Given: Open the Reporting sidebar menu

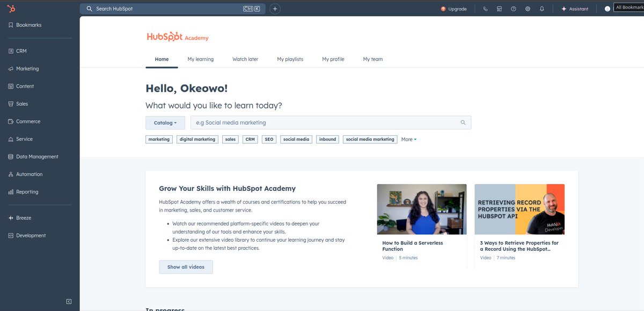Looking at the screenshot, I should point(24,192).
